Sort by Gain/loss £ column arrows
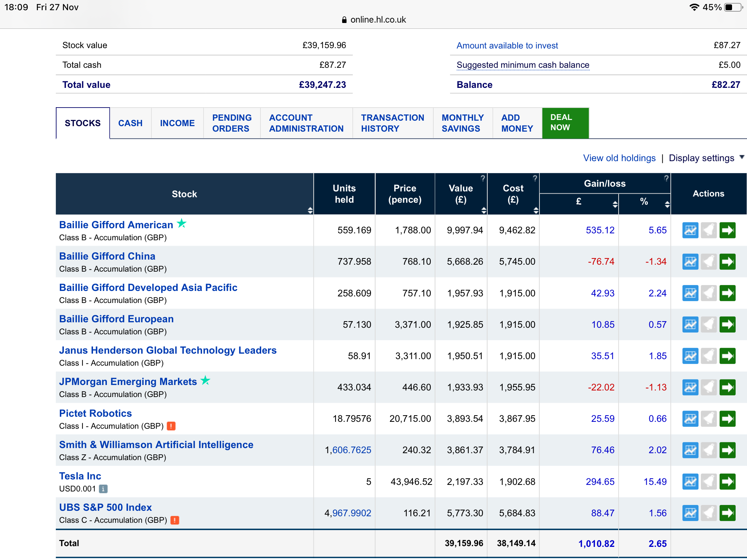 click(x=615, y=205)
